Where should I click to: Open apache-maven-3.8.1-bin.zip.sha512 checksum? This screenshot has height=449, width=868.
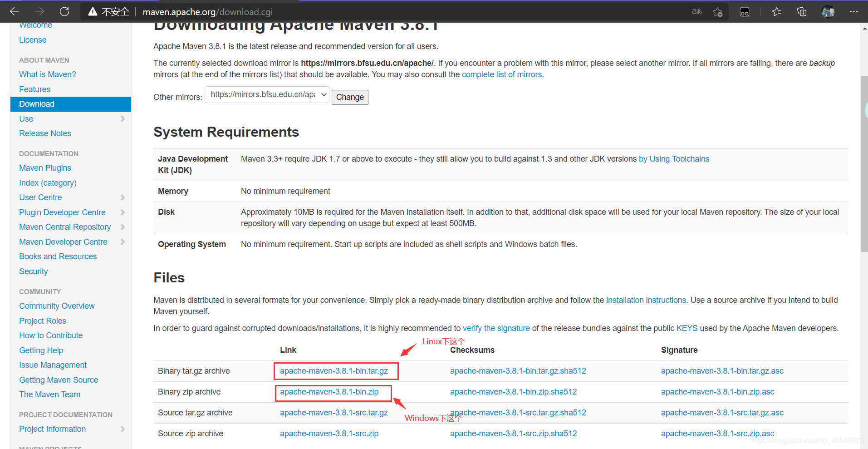514,392
